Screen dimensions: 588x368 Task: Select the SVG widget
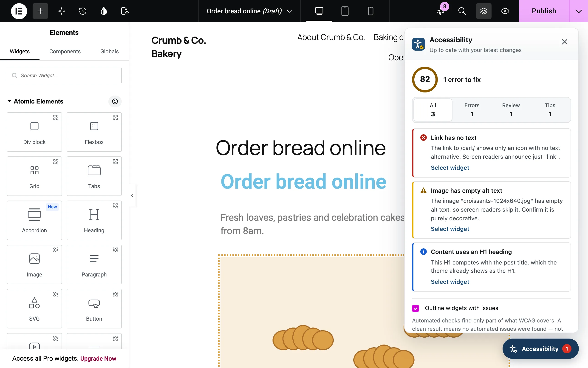pos(34,309)
